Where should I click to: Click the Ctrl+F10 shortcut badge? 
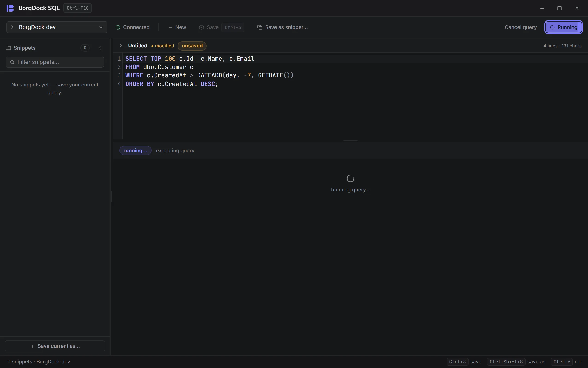(x=77, y=8)
